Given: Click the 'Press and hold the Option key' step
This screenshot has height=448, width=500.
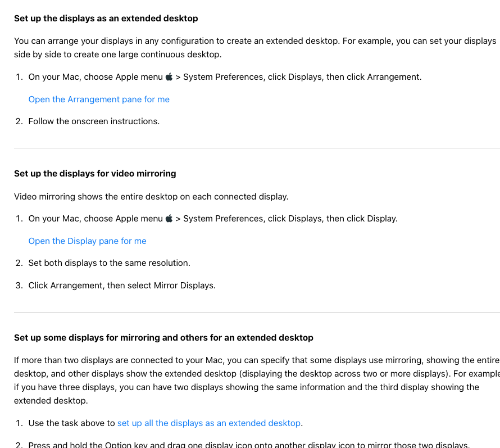Looking at the screenshot, I should (248, 445).
